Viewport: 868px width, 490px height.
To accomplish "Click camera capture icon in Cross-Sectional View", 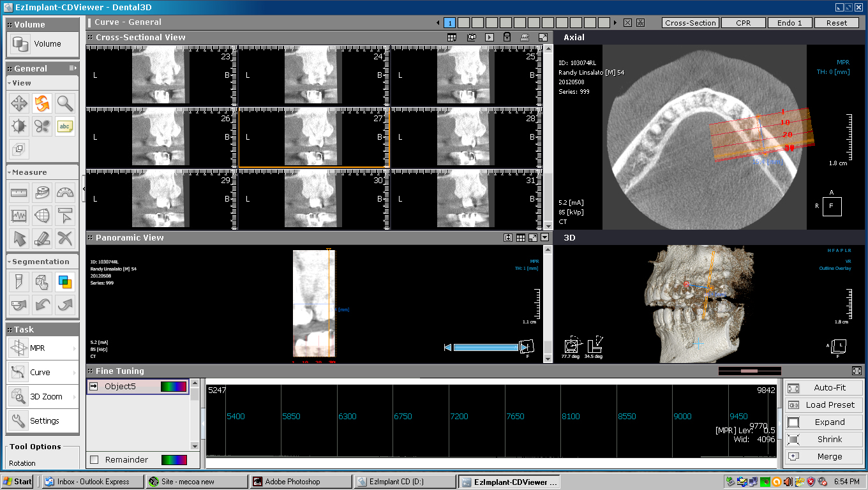I will click(471, 38).
